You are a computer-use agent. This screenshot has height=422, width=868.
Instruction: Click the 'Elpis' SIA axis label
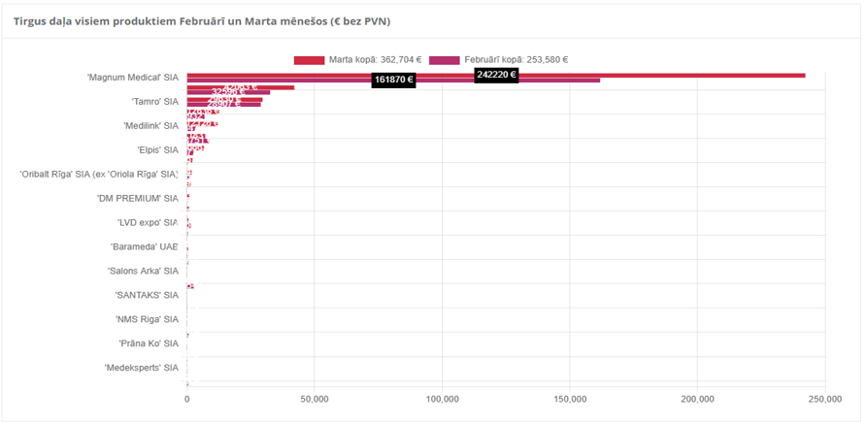pos(157,150)
